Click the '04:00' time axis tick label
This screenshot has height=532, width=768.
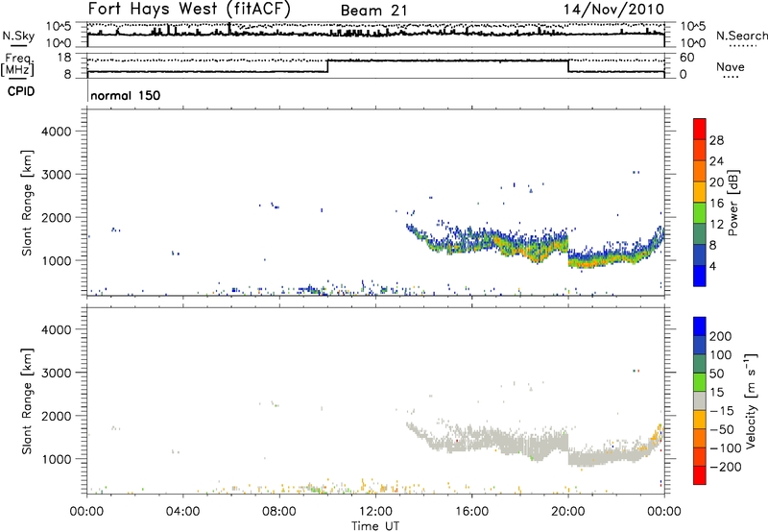tap(182, 512)
